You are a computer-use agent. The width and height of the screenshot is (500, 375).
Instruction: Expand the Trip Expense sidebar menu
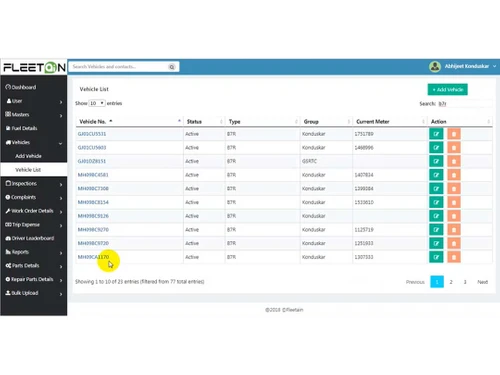click(x=34, y=225)
